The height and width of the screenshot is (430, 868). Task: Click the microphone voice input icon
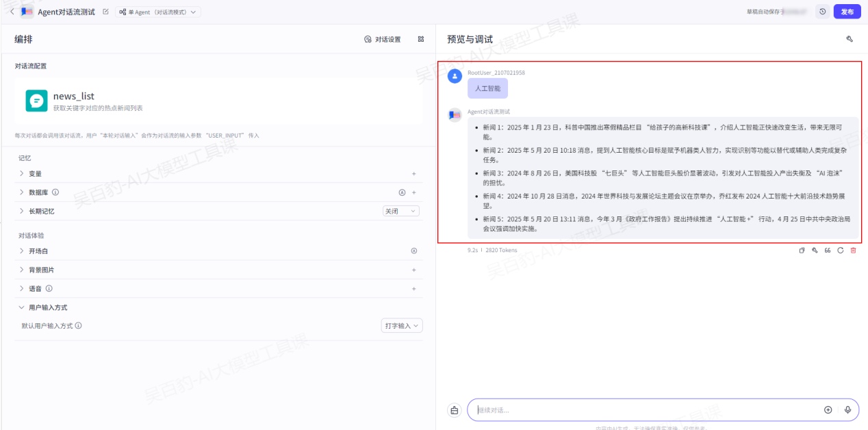coord(847,410)
